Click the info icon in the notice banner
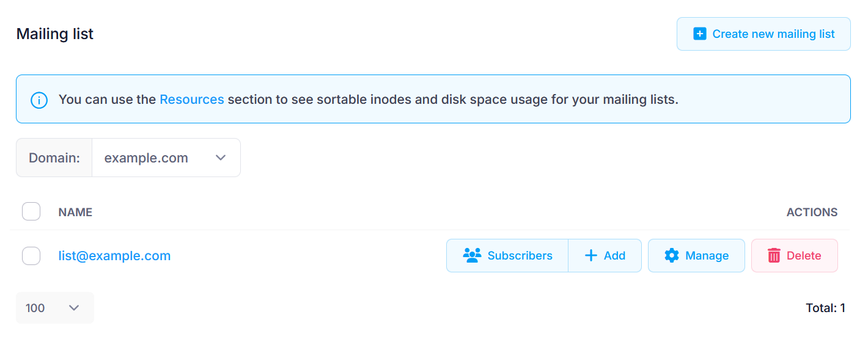This screenshot has height=342, width=868. point(39,100)
